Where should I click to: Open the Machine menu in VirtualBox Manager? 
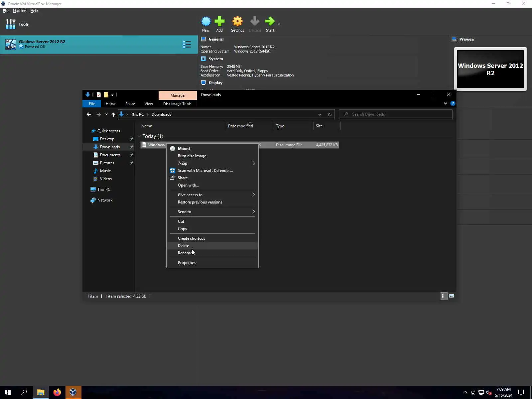(x=19, y=11)
